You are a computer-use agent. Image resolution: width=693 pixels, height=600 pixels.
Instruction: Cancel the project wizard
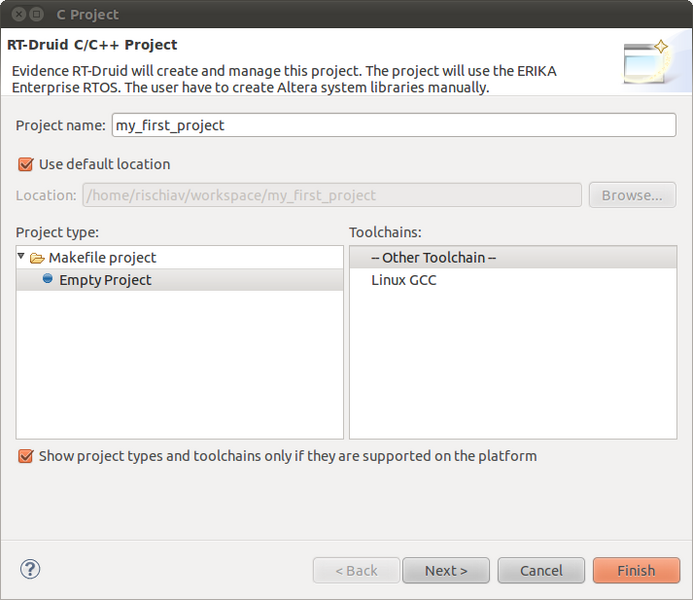541,570
